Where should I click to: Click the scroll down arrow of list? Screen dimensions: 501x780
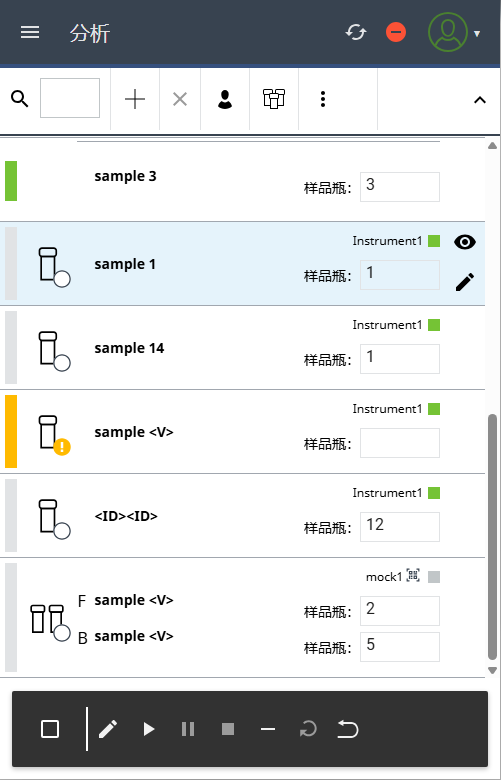[492, 671]
